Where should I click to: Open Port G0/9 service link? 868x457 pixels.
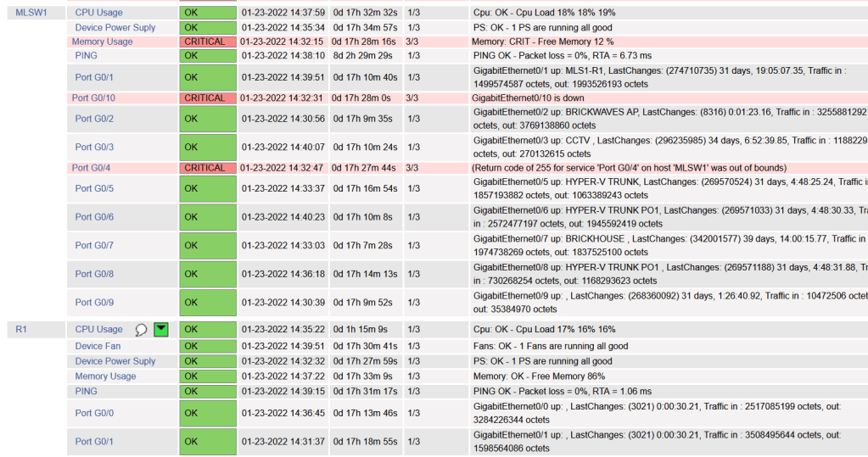pos(94,302)
